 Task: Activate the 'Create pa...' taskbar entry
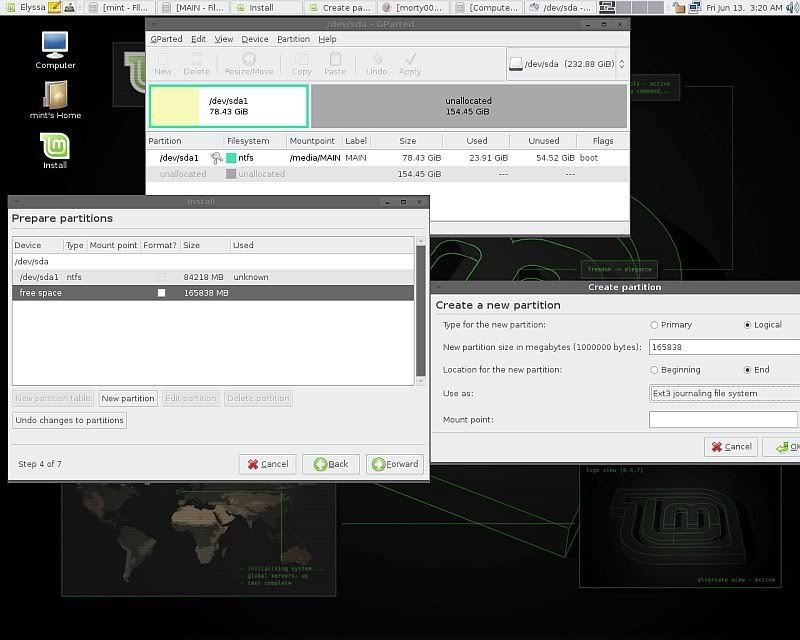[x=340, y=8]
